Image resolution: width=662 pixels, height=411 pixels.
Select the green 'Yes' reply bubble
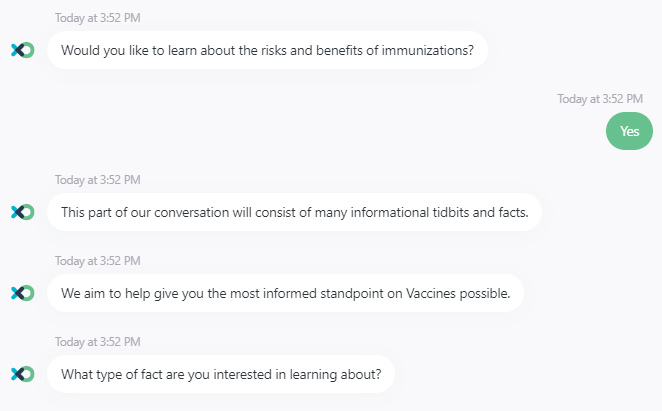coord(629,131)
